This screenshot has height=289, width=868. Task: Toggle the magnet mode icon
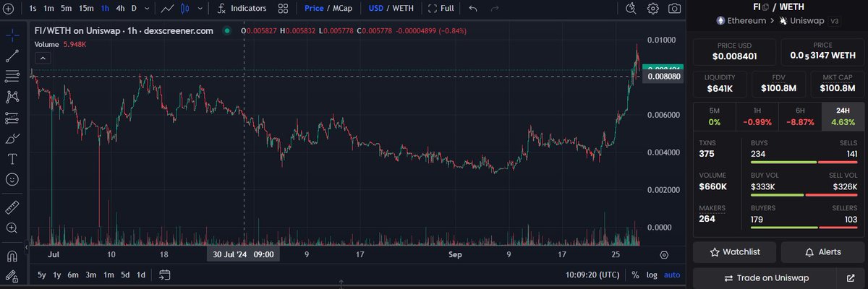coord(12,256)
